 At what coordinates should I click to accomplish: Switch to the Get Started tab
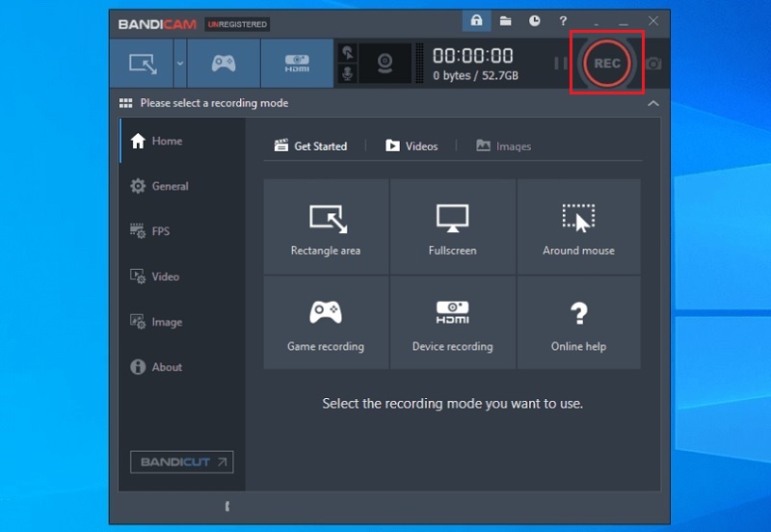point(310,146)
